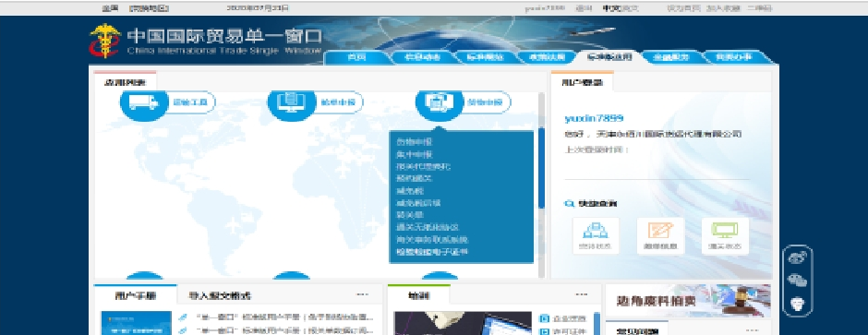Open the 许可证件 link
This screenshot has height=335, width=868.
[569, 331]
